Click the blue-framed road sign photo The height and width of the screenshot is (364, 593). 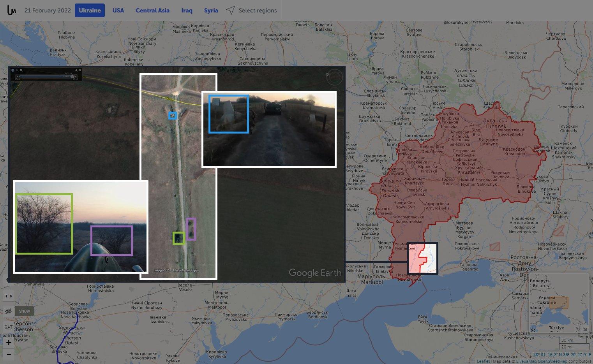click(229, 114)
